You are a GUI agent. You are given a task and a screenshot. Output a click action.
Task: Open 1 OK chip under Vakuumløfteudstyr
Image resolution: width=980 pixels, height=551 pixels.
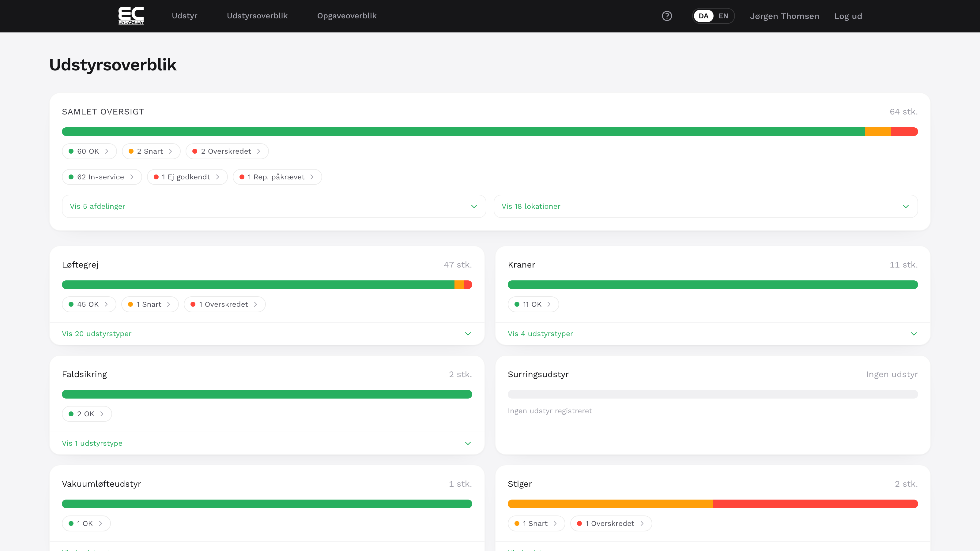click(x=86, y=524)
